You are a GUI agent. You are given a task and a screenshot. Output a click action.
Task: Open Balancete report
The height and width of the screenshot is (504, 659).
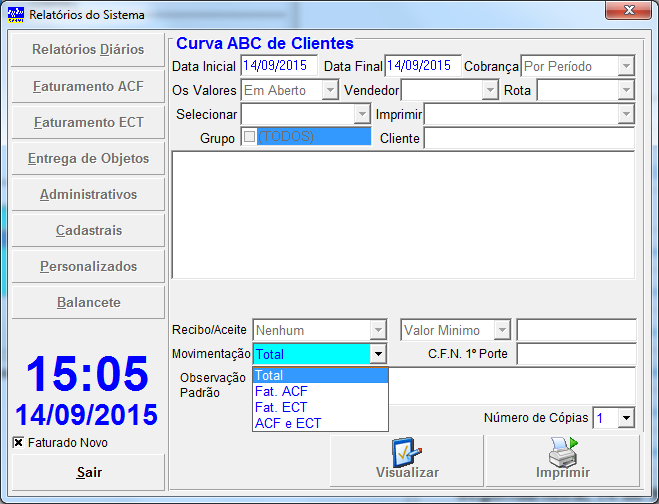[88, 303]
